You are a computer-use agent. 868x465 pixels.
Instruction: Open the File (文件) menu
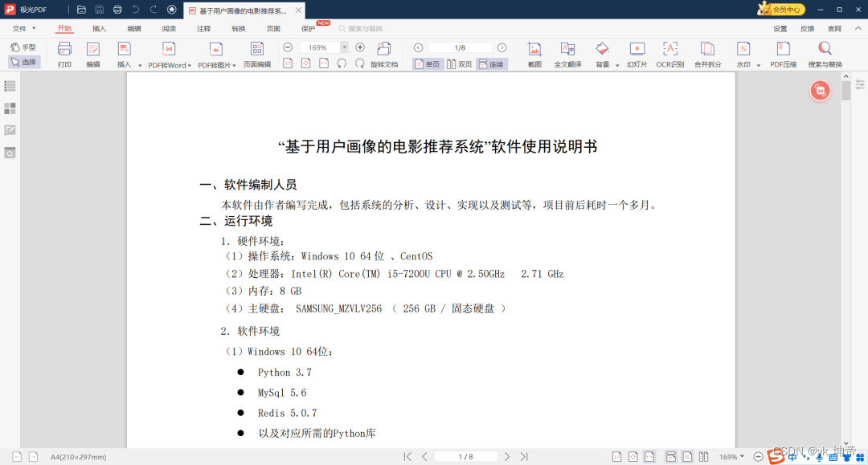pos(24,29)
